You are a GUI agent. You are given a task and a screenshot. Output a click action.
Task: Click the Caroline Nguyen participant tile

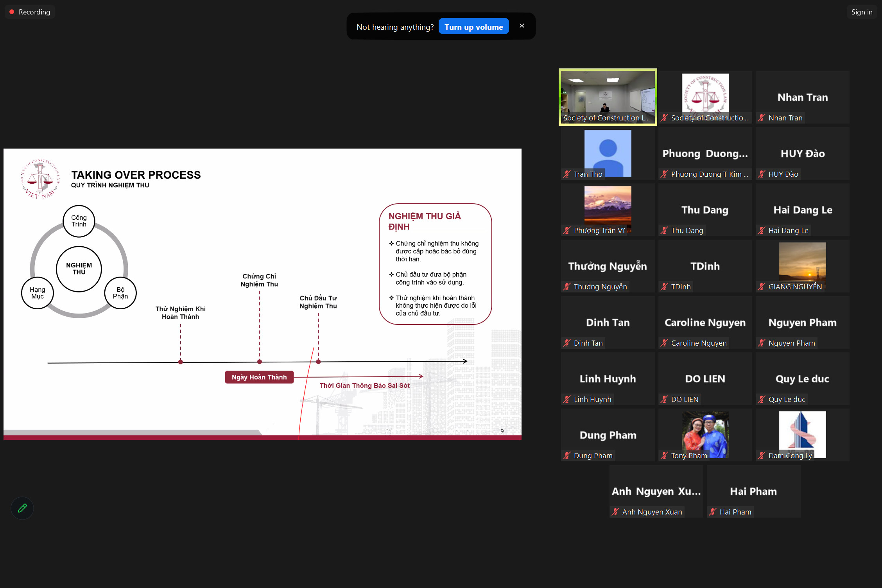tap(705, 322)
